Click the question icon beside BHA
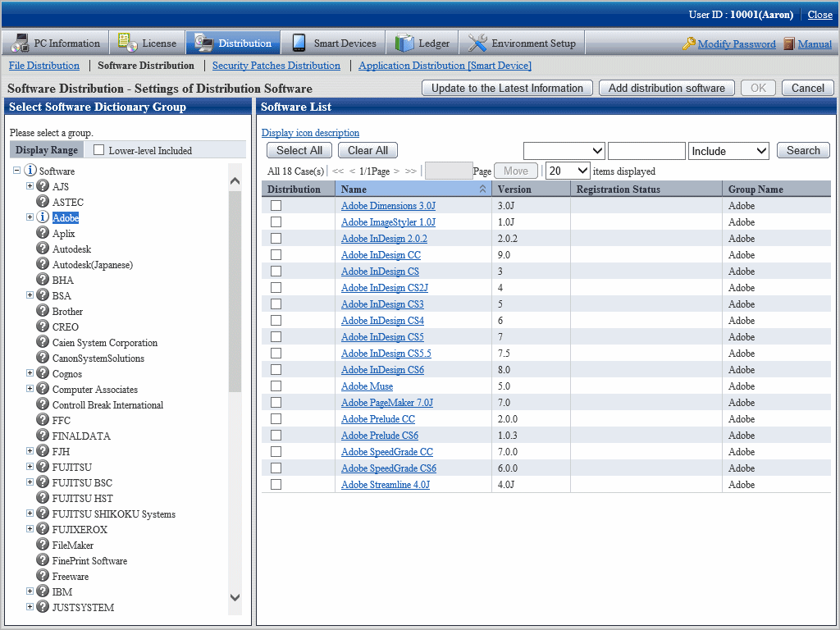Viewport: 840px width, 630px height. (x=43, y=279)
